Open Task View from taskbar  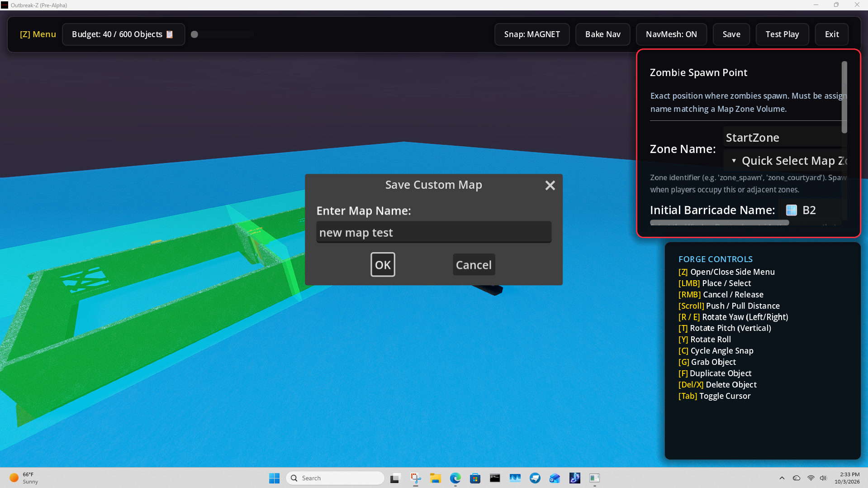[396, 478]
